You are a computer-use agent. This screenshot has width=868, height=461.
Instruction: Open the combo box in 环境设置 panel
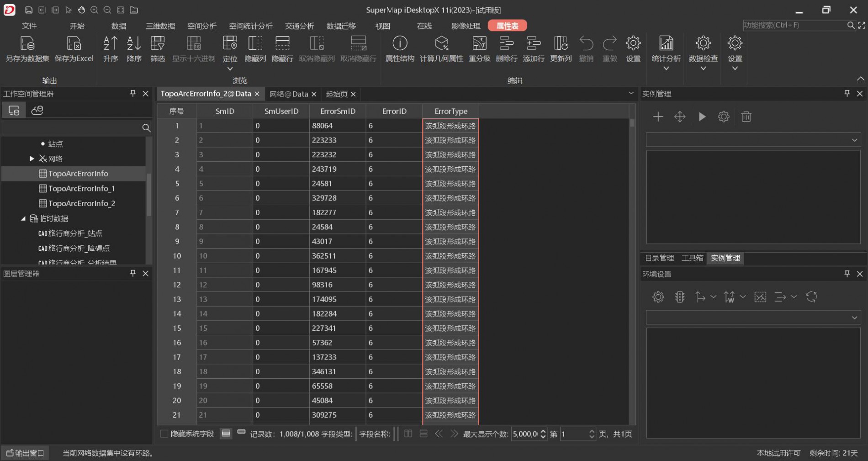[753, 318]
